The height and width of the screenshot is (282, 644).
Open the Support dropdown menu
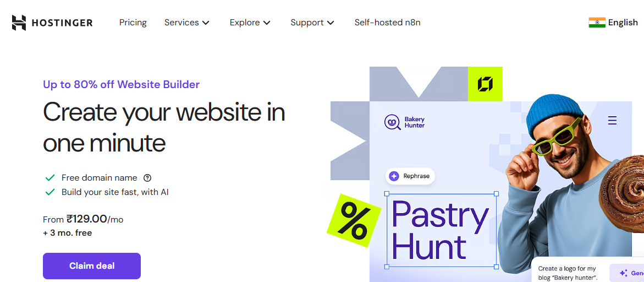pos(312,23)
